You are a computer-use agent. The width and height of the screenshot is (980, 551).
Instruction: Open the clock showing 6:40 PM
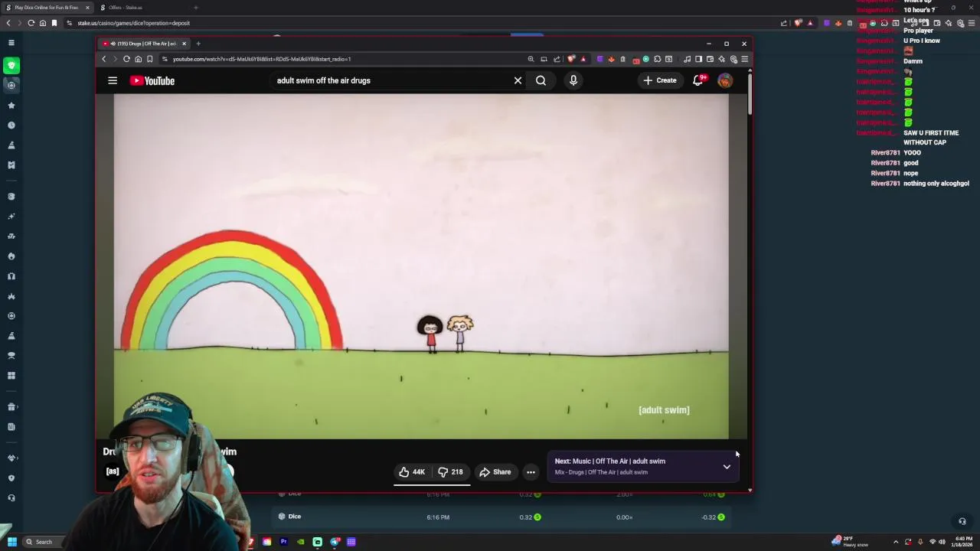point(963,542)
